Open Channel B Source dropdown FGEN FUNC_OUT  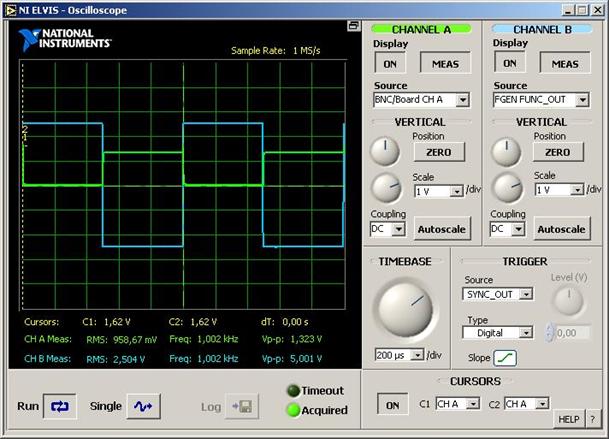(x=541, y=99)
